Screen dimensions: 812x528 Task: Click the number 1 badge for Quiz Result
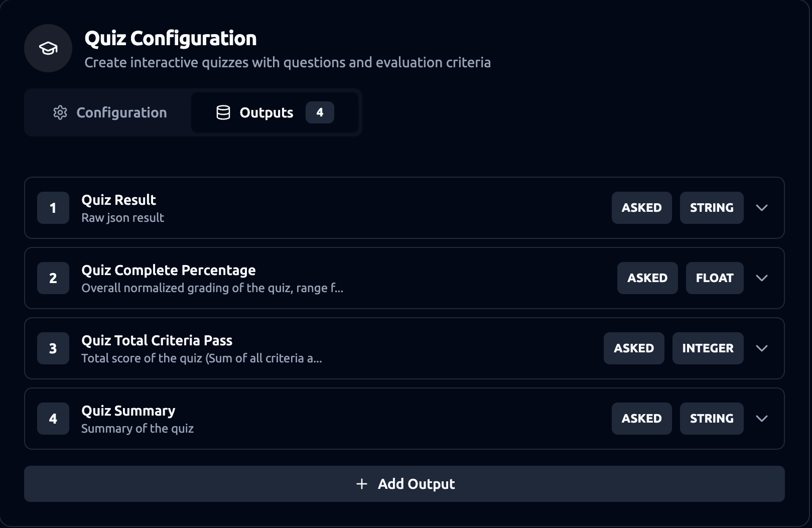tap(53, 208)
